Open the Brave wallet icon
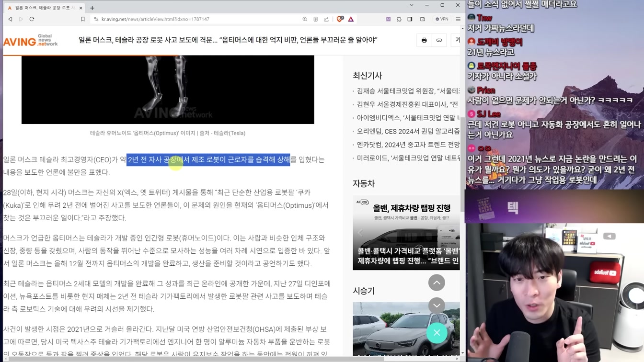Image resolution: width=644 pixels, height=362 pixels. (423, 19)
